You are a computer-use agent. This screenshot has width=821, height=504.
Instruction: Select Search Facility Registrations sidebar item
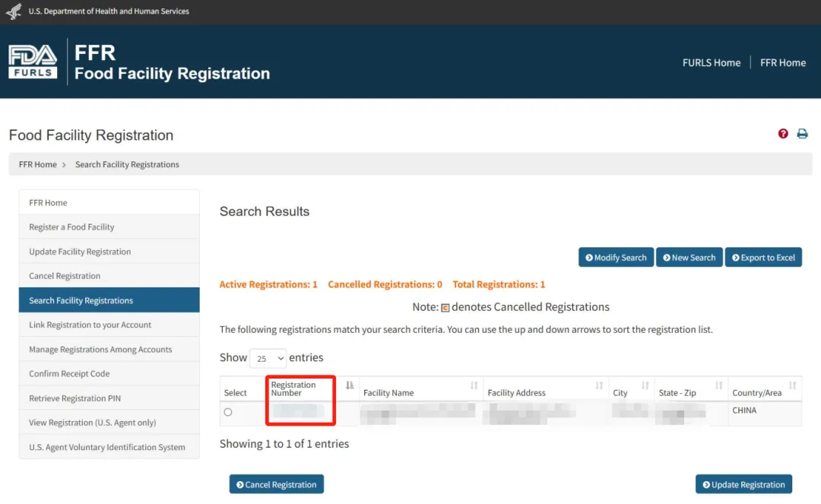coord(109,300)
